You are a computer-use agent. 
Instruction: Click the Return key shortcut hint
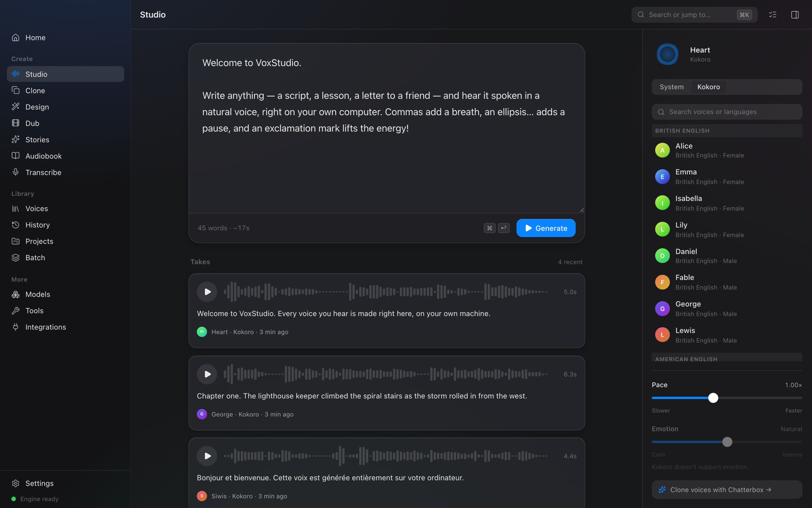[503, 228]
